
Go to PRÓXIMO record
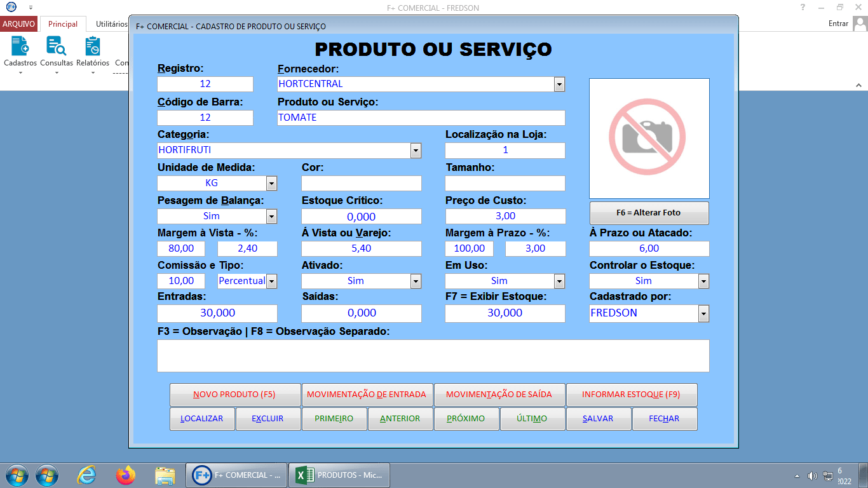(x=466, y=419)
